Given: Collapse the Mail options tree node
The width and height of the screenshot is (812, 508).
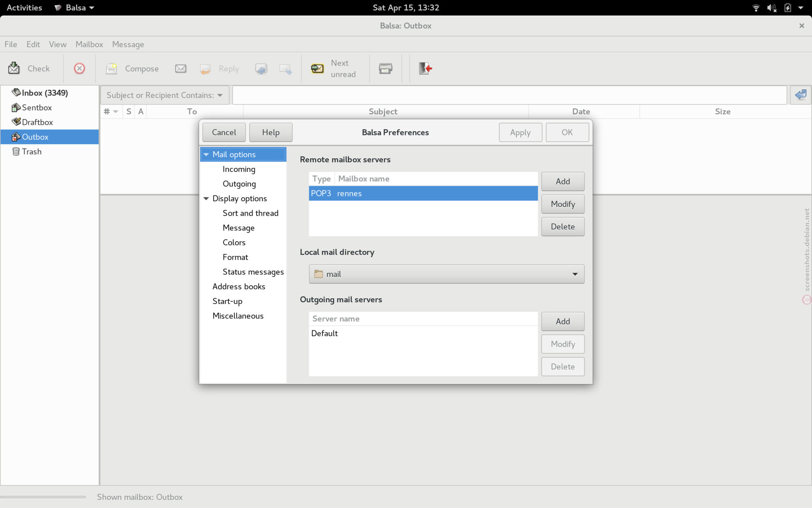Looking at the screenshot, I should pyautogui.click(x=206, y=154).
